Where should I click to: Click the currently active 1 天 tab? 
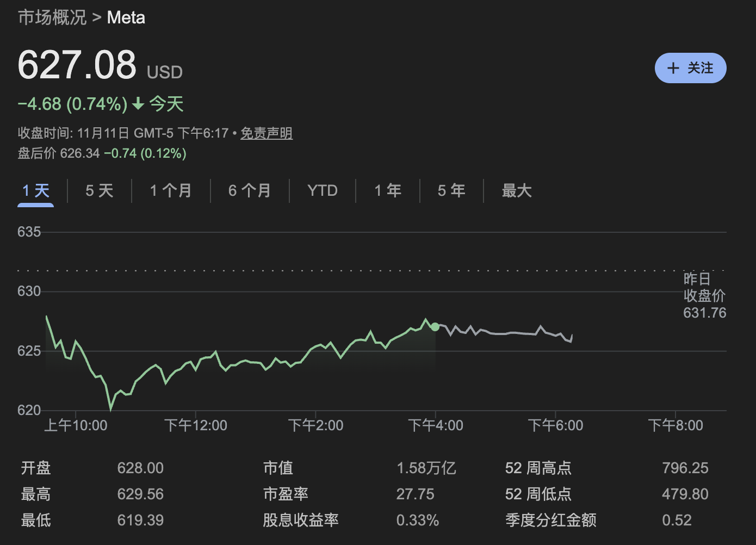[35, 190]
